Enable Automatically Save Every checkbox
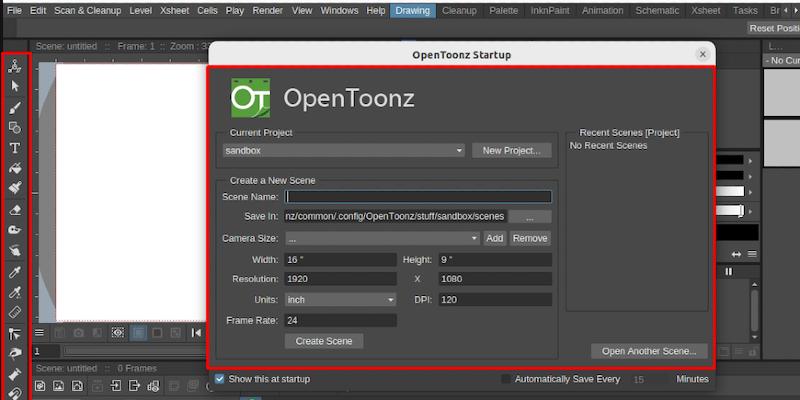Viewport: 800px width, 400px height. [x=506, y=379]
